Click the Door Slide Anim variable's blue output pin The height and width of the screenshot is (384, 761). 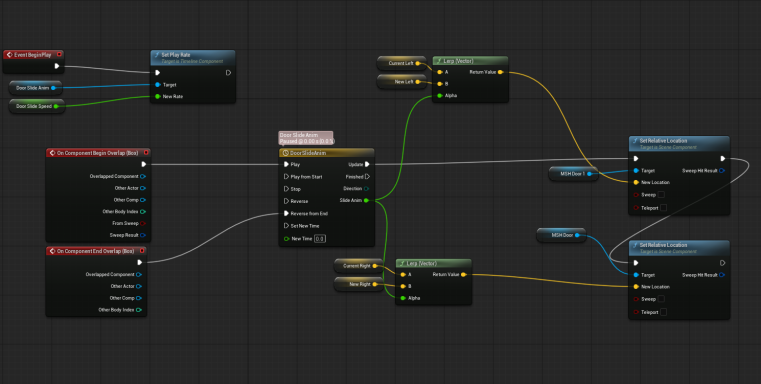(x=53, y=88)
